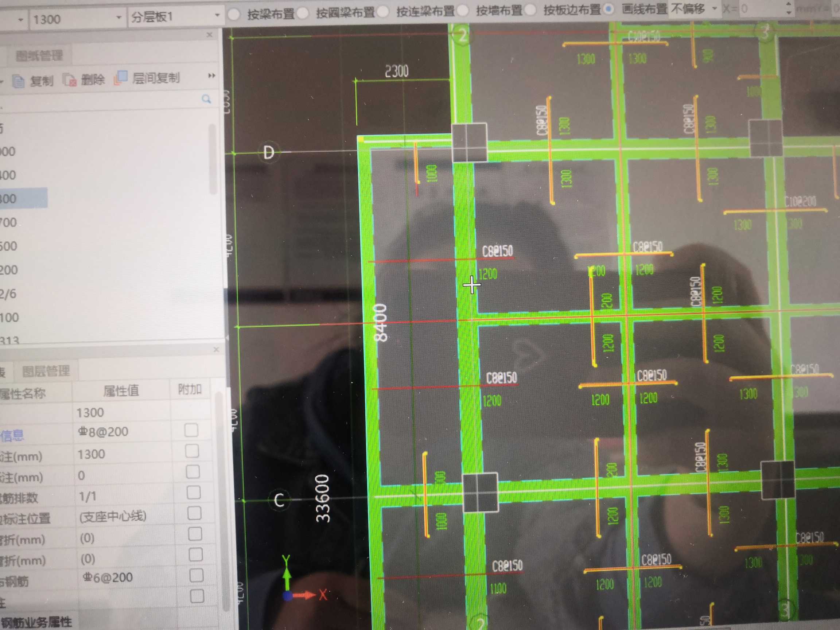
Task: Click the column at axis D-2 intersection
Action: pos(469,143)
